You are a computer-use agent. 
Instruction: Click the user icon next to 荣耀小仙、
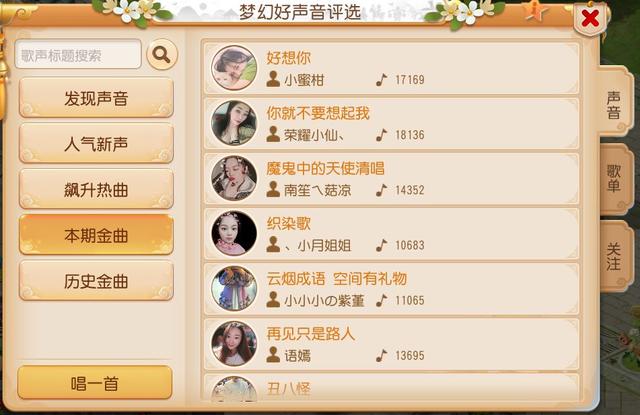[273, 134]
